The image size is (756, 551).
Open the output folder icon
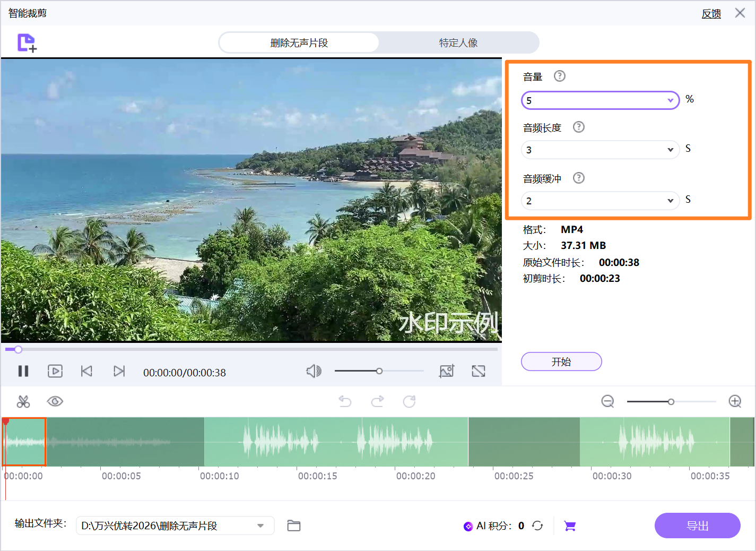(294, 526)
